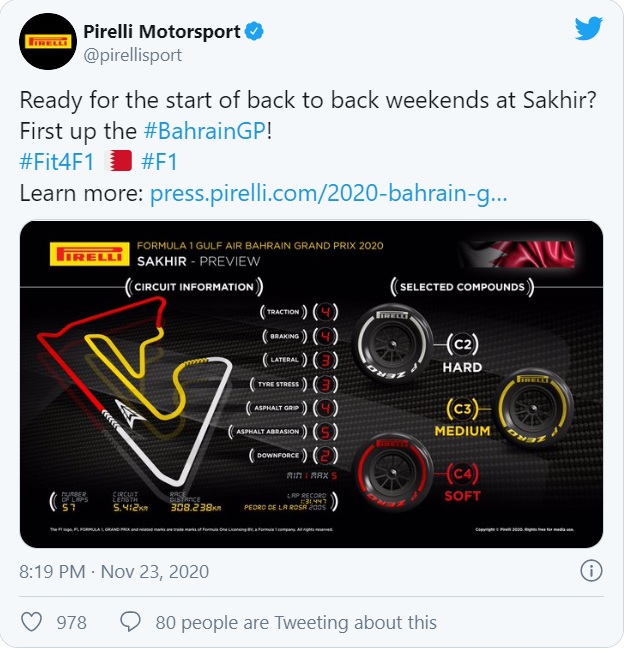Open replies via the speech bubble icon
The image size is (629, 653).
tap(130, 622)
